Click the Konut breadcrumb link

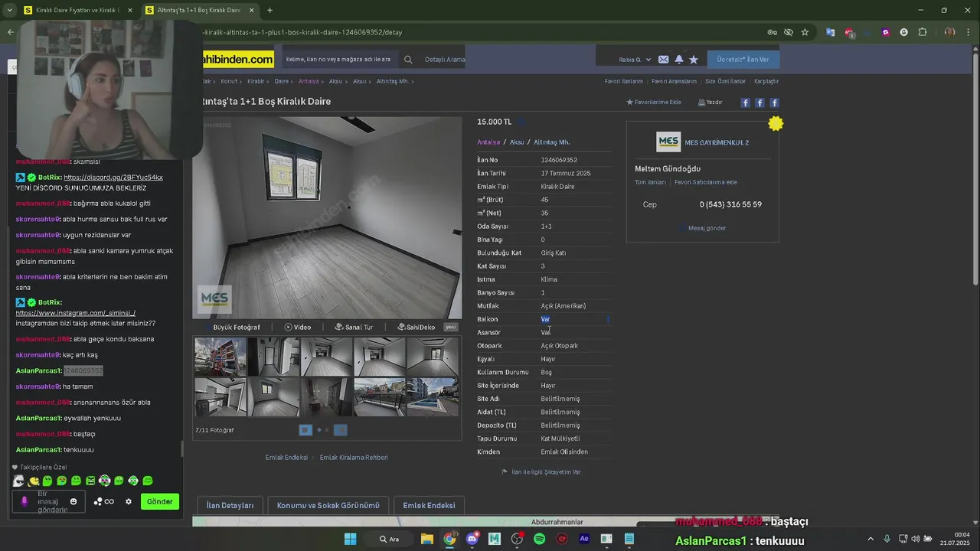[x=229, y=81]
